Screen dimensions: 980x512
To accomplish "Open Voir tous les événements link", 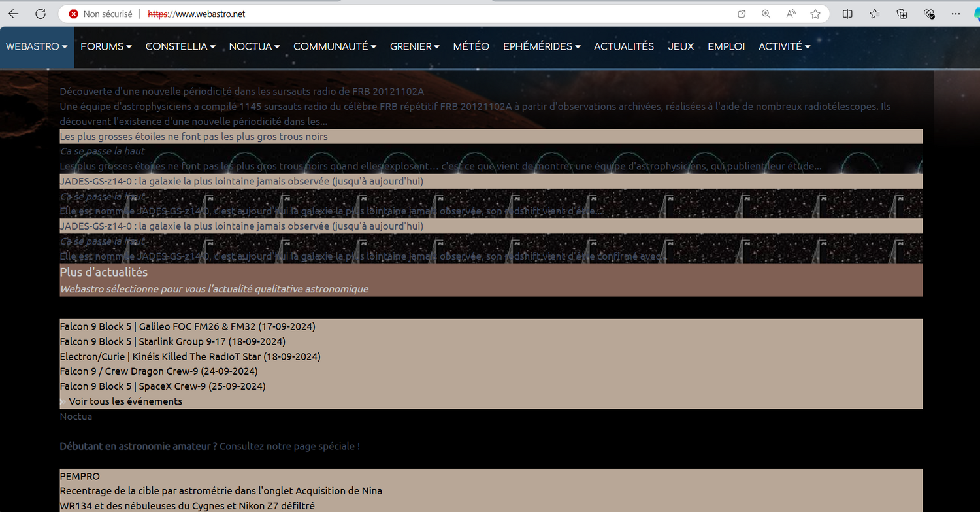I will pos(125,401).
